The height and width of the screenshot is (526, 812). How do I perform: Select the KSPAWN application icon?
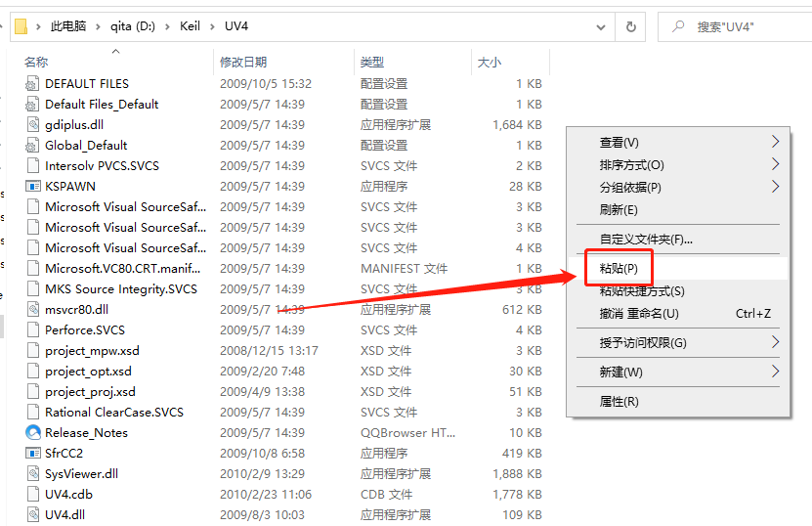pos(32,186)
